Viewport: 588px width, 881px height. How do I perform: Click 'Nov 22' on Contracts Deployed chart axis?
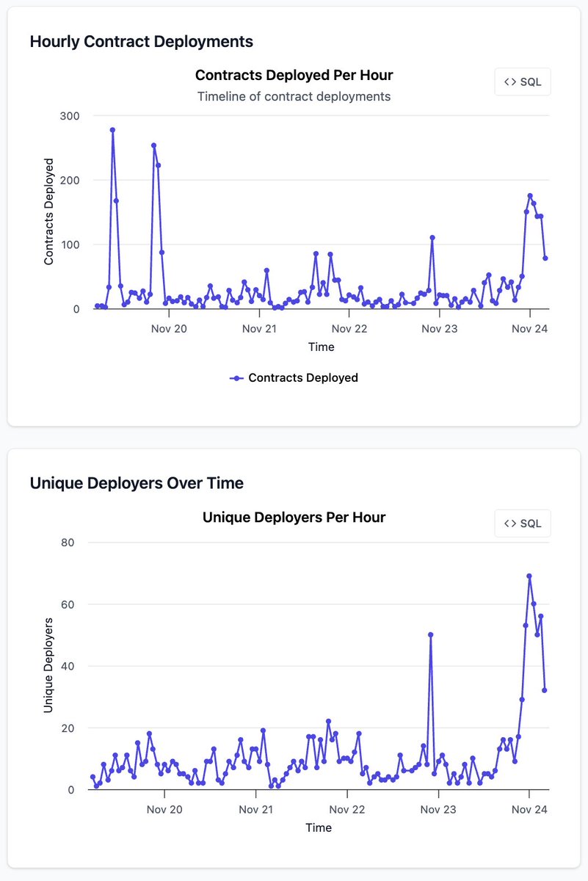tap(349, 328)
